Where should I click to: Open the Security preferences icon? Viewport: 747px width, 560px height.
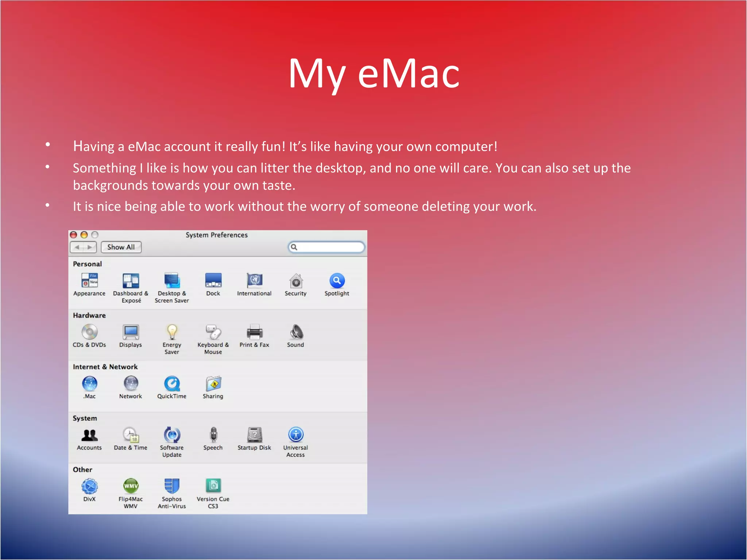(296, 281)
